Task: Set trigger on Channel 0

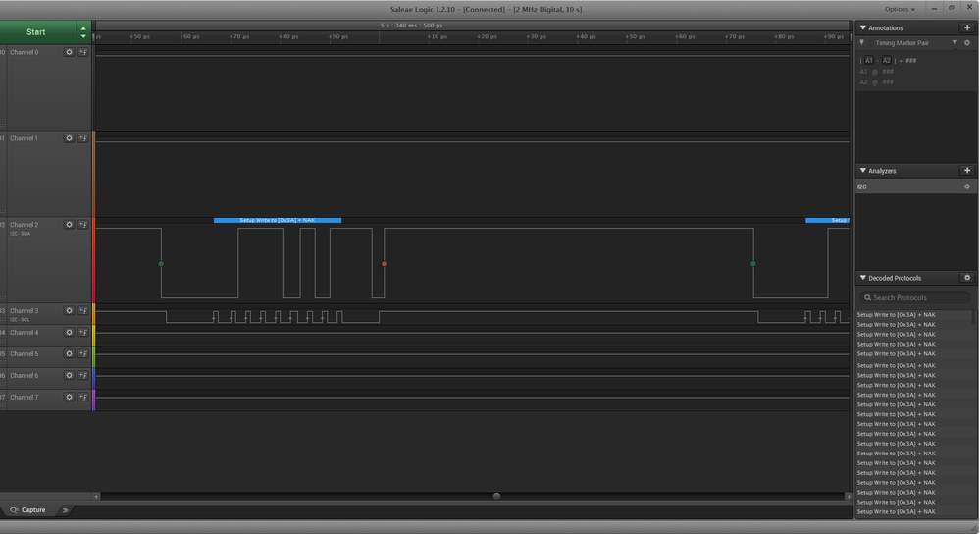Action: pyautogui.click(x=83, y=53)
